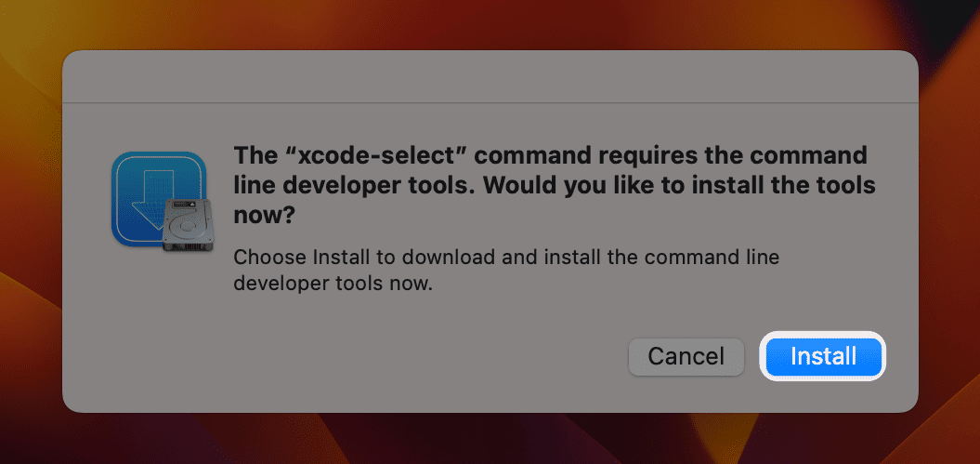Click the blue installer icon
This screenshot has height=464, width=980.
pos(162,202)
